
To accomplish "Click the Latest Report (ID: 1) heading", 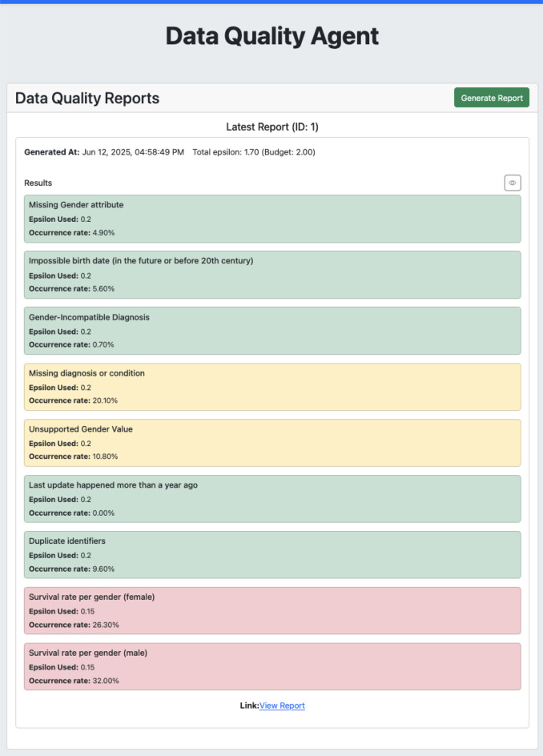I will 272,127.
